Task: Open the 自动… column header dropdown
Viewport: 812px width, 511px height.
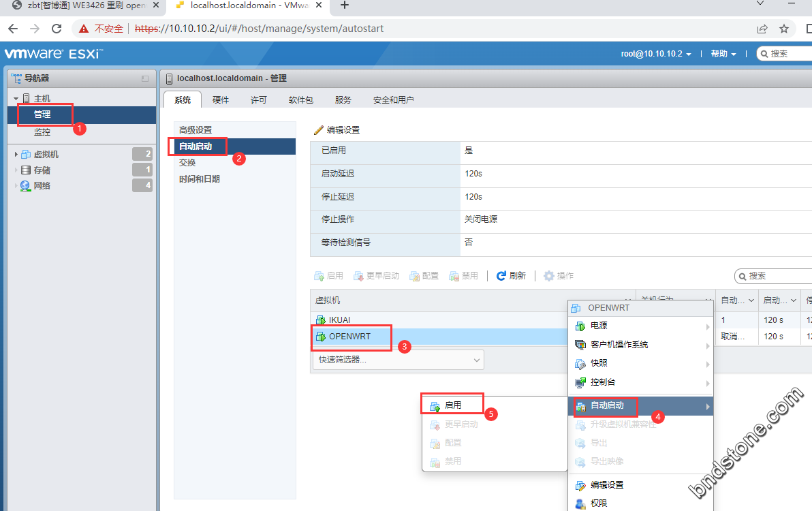Action: click(x=751, y=300)
